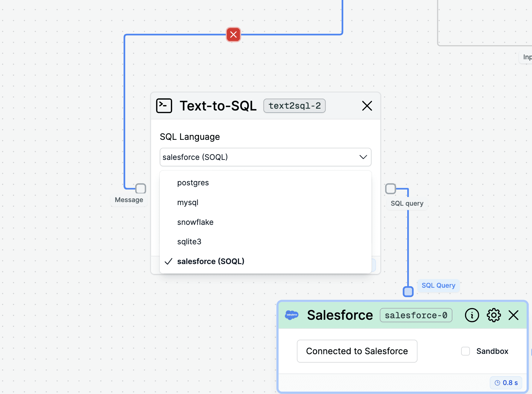Click the Salesforce SQL Query input port

click(x=408, y=291)
